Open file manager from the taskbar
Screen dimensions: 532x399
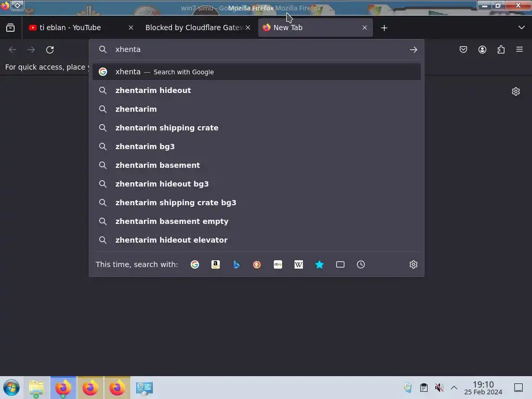36,388
